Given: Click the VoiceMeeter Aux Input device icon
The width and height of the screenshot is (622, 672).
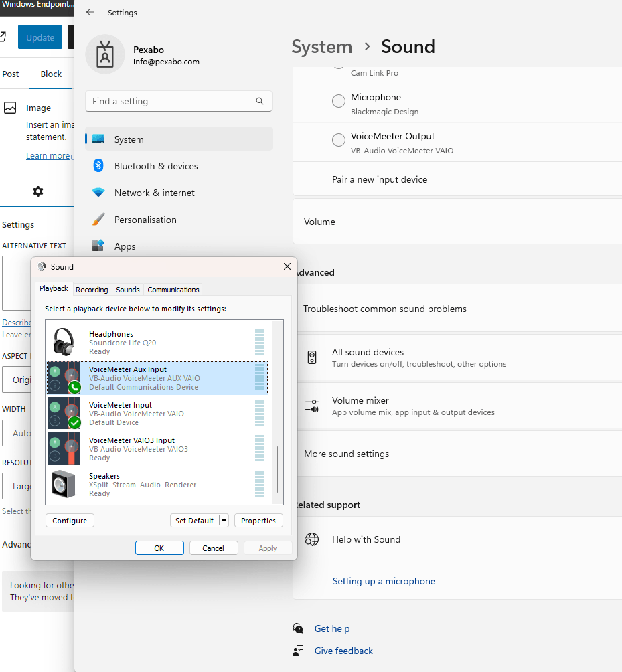Looking at the screenshot, I should tap(64, 377).
